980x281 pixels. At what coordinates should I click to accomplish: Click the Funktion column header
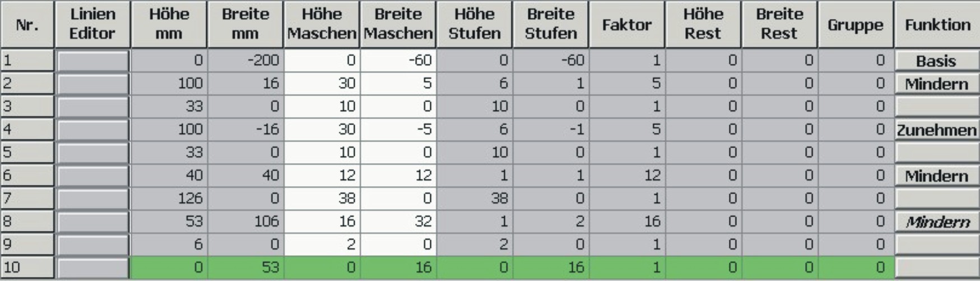[937, 24]
